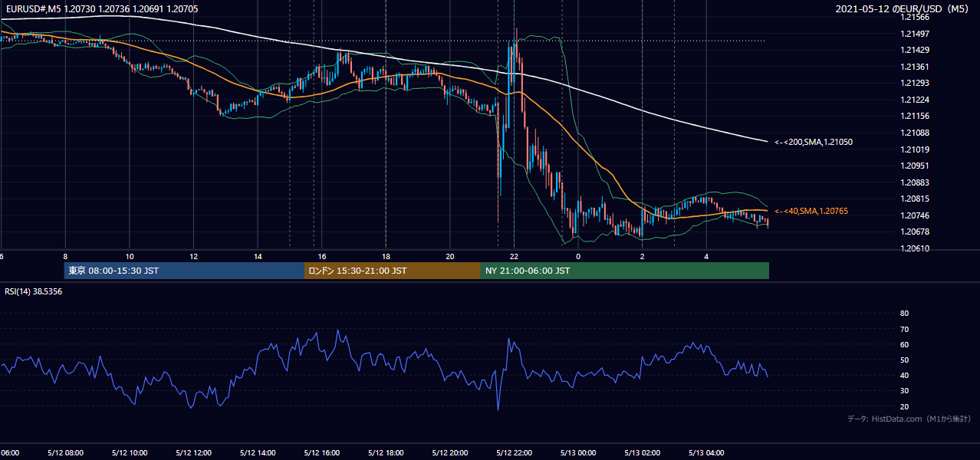Click price level 1.21429 on axis
Viewport: 980px width, 460px height.
point(914,50)
